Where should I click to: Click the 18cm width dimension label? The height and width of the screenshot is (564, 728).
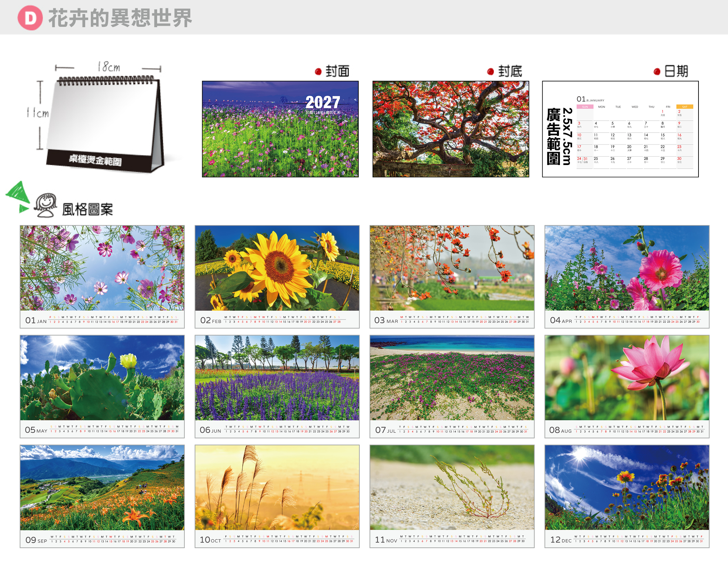coord(109,67)
